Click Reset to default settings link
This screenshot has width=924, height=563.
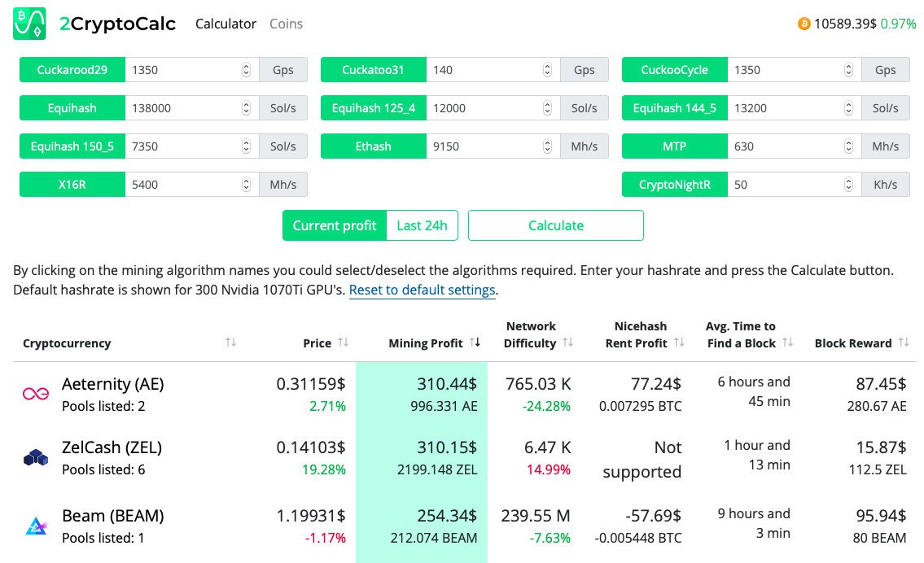[423, 290]
